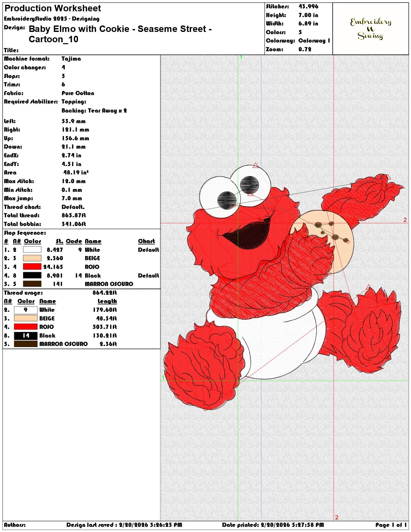Click the Thread usage total 864.22ft
This screenshot has width=411, height=532.
click(104, 293)
